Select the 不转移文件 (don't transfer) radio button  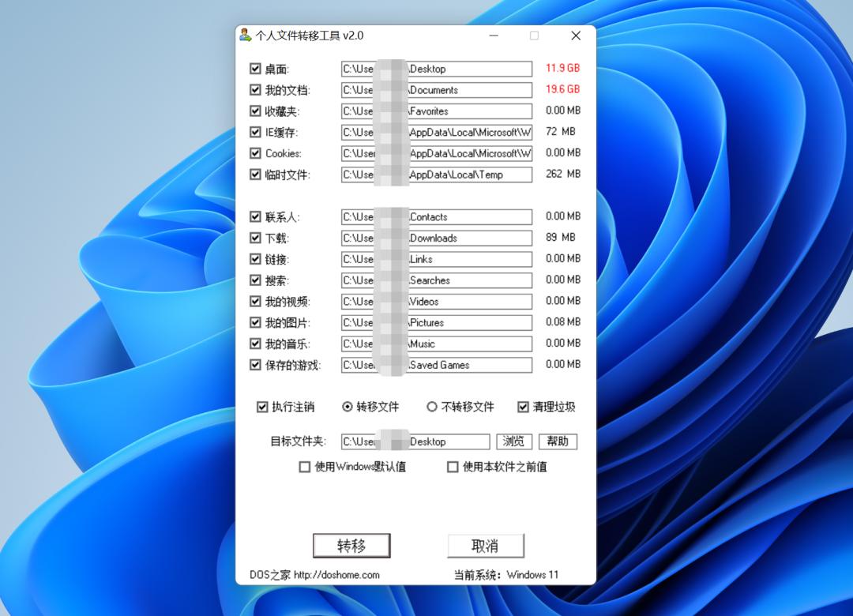tap(433, 407)
